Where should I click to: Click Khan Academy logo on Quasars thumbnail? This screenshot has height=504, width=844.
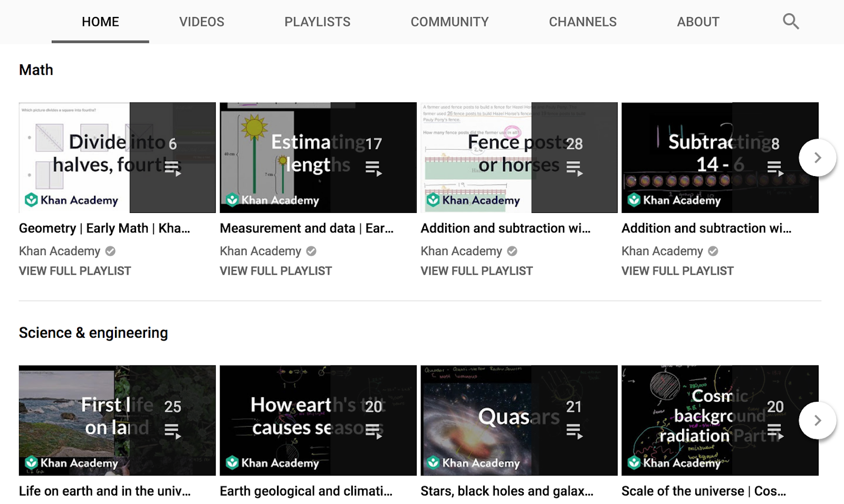473,463
